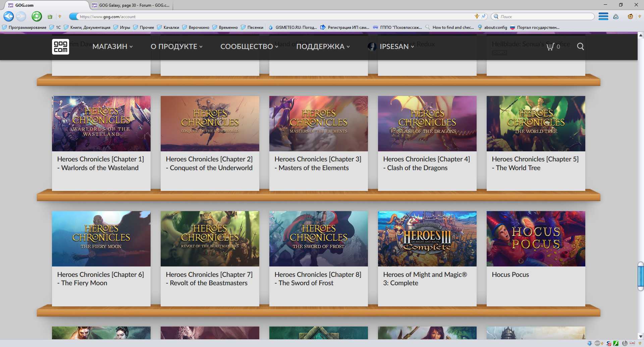Screen dimensions: 644x347
Task: Expand the О ПРОДУКТЕ menu
Action: click(177, 47)
